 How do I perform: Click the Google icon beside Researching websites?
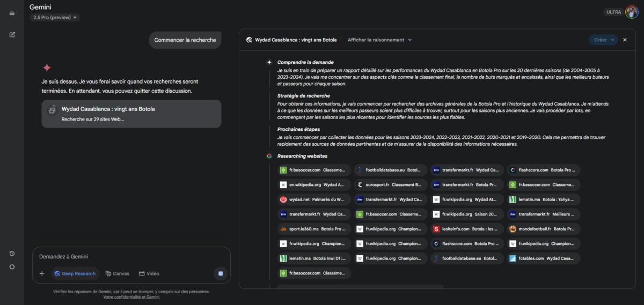point(269,156)
